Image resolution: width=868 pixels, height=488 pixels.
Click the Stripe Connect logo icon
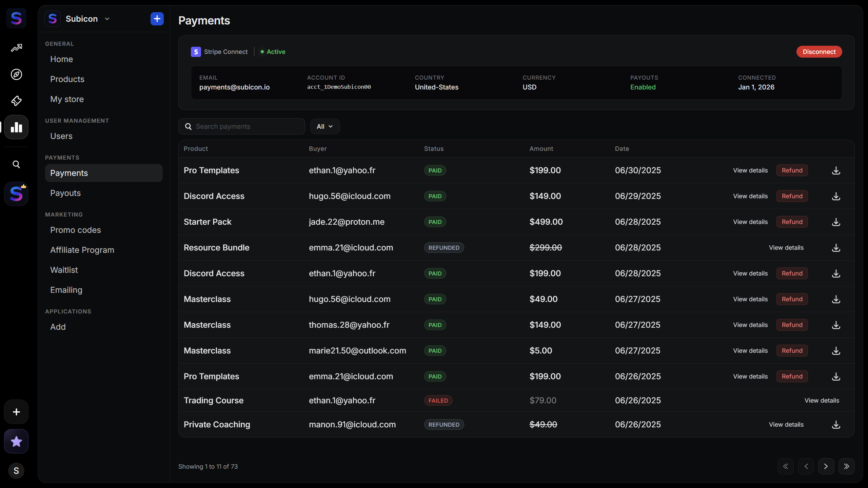[196, 52]
